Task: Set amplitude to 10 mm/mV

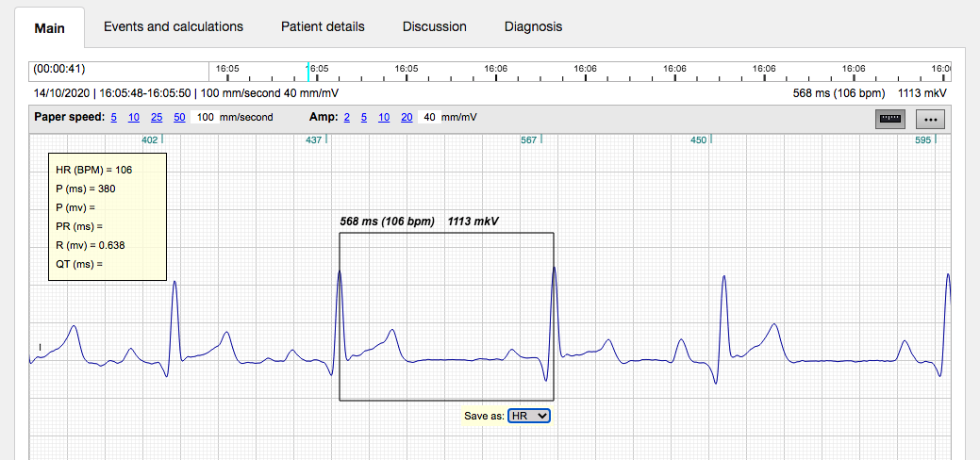Action: [384, 117]
